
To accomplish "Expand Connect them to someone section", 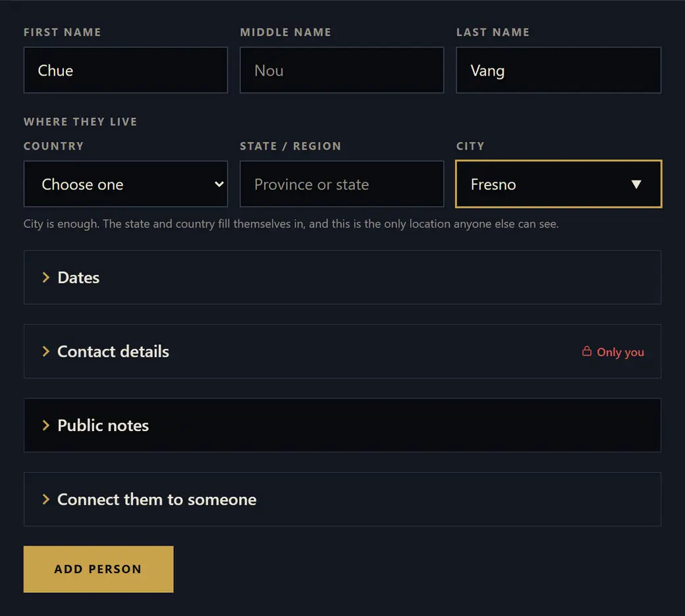I will 342,500.
